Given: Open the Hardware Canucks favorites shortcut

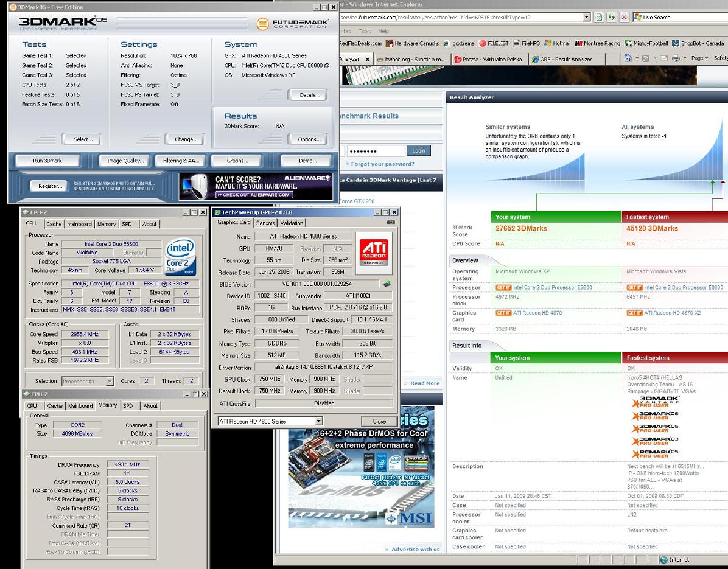Looking at the screenshot, I should [412, 43].
